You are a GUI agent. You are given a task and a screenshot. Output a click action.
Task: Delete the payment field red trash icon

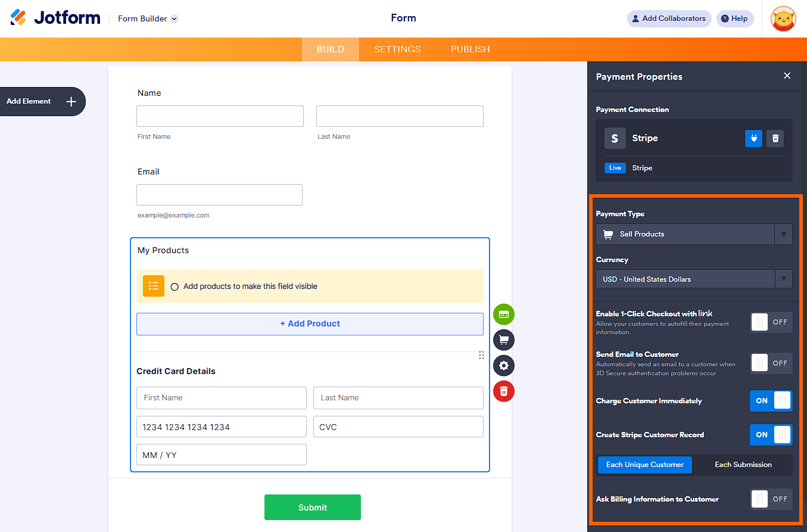[504, 391]
